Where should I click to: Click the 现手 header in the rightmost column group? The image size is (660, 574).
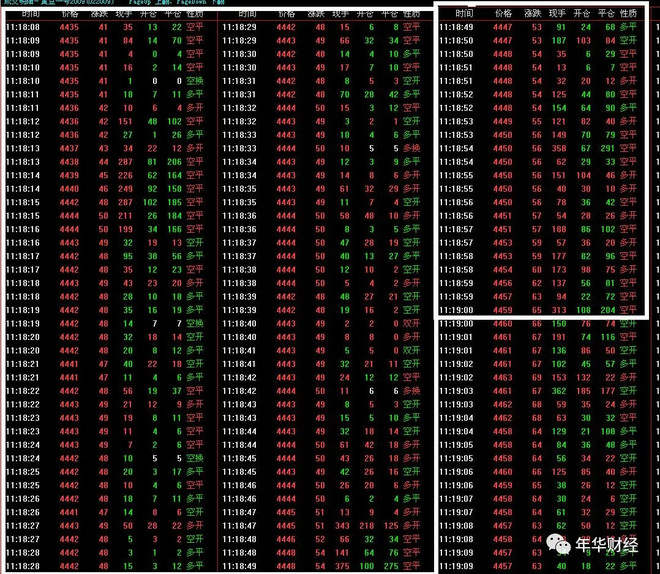pyautogui.click(x=557, y=13)
